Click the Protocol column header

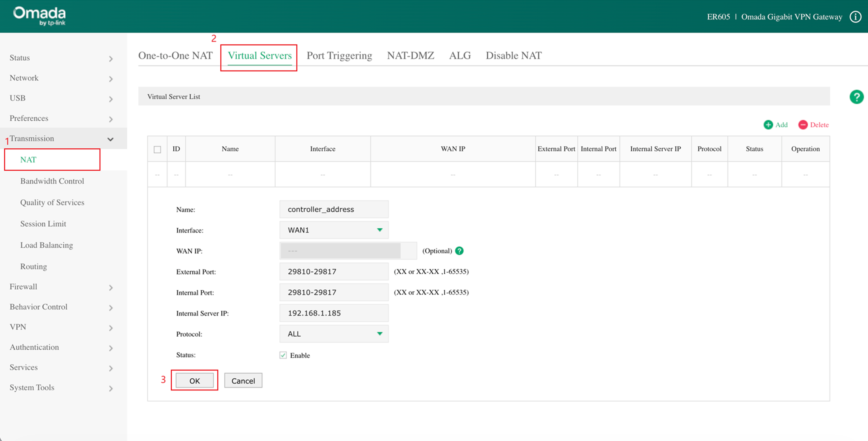pyautogui.click(x=709, y=149)
